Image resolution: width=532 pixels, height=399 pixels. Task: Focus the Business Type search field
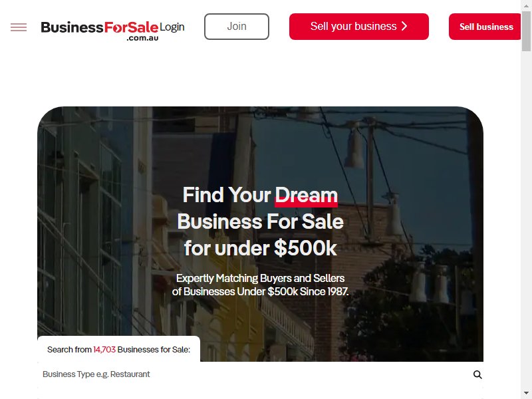(255, 374)
